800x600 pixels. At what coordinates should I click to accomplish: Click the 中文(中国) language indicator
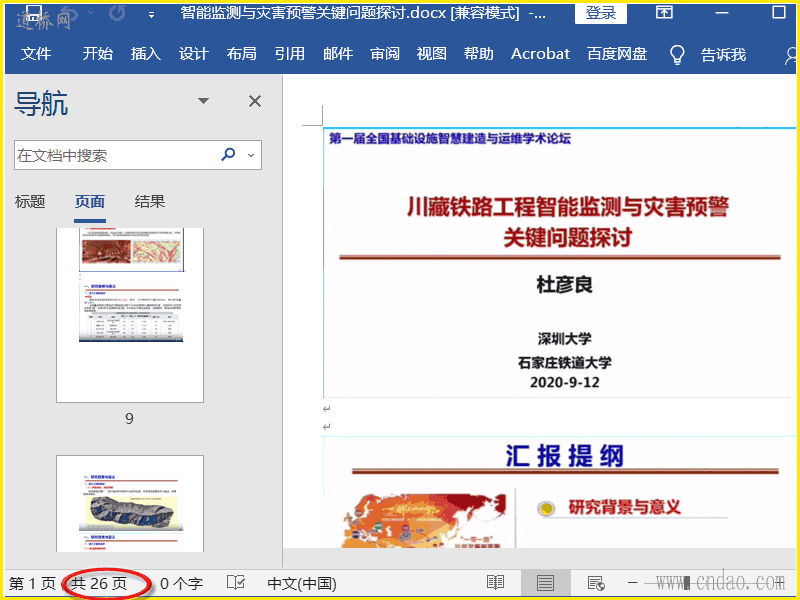click(x=302, y=583)
